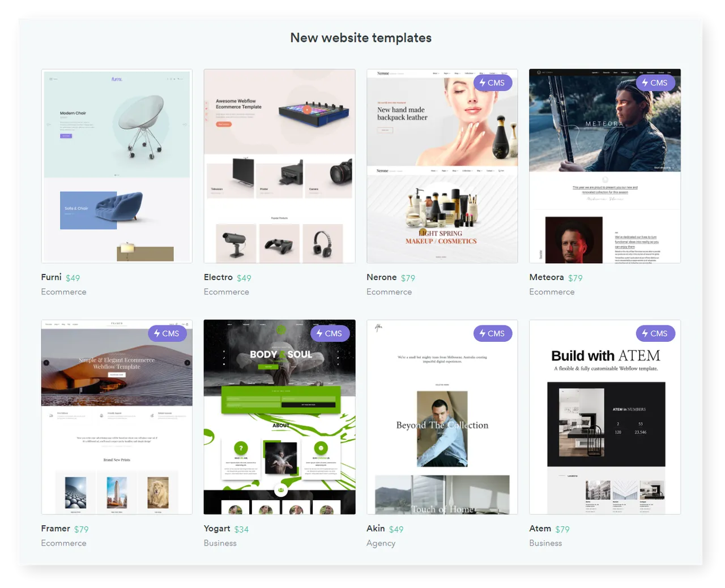This screenshot has height=588, width=725.
Task: Click the Electro template title
Action: (218, 277)
